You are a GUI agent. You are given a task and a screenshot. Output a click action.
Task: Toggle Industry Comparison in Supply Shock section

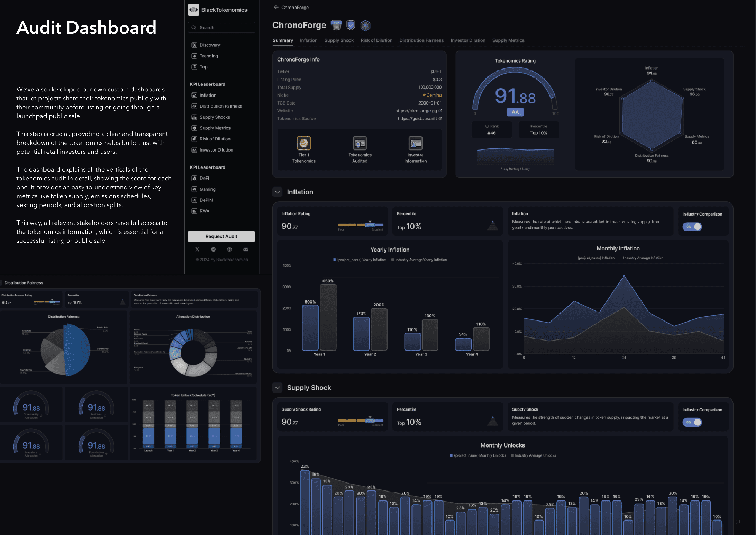tap(692, 422)
